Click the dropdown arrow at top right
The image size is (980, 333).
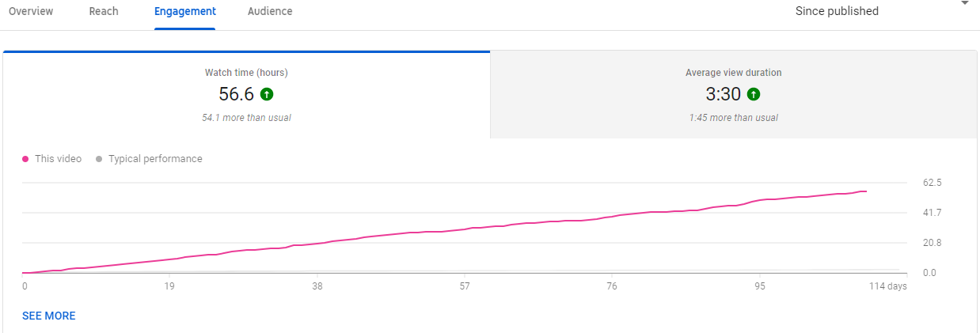(964, 4)
